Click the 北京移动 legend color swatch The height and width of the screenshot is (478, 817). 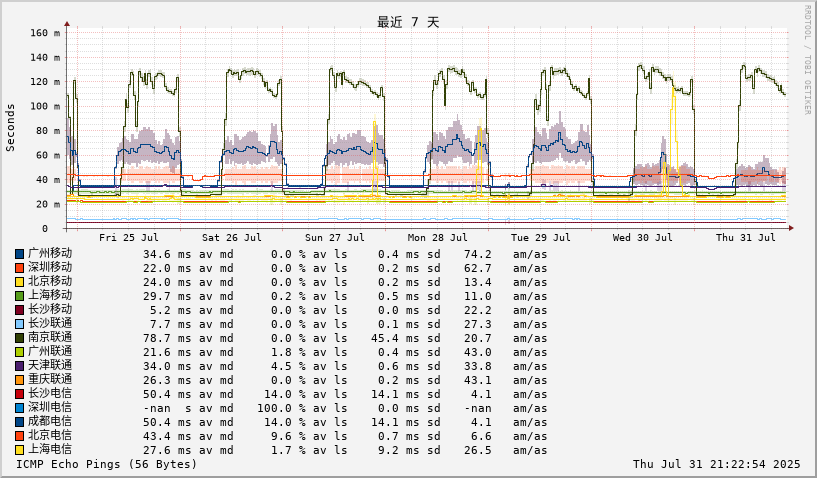[19, 283]
